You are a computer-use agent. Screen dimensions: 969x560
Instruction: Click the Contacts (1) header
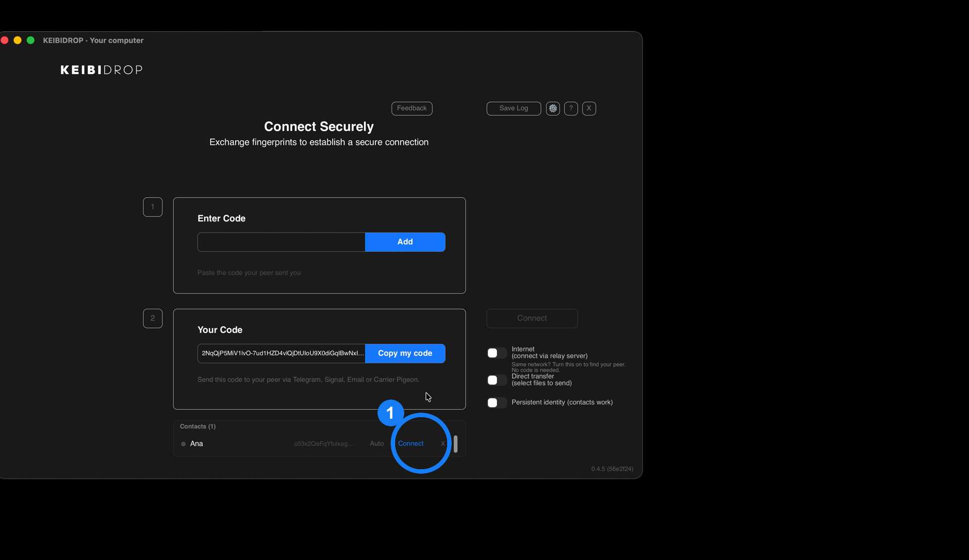point(198,427)
